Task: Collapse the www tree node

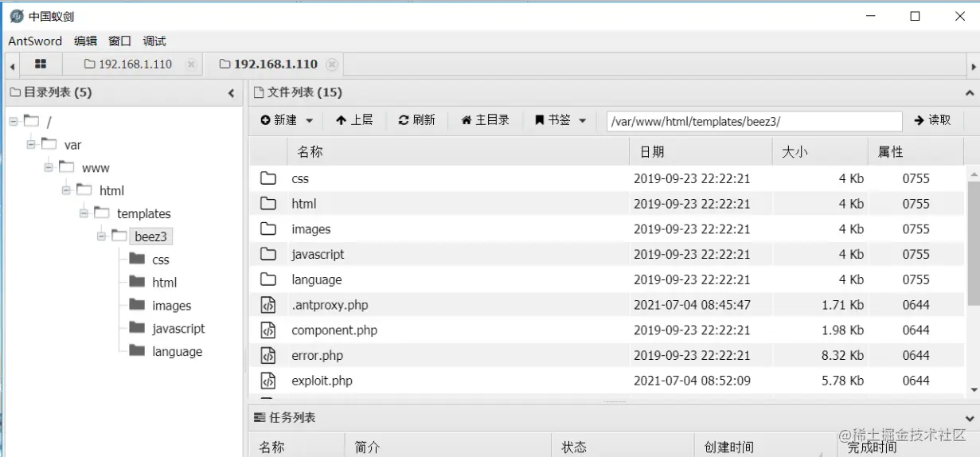Action: 49,167
